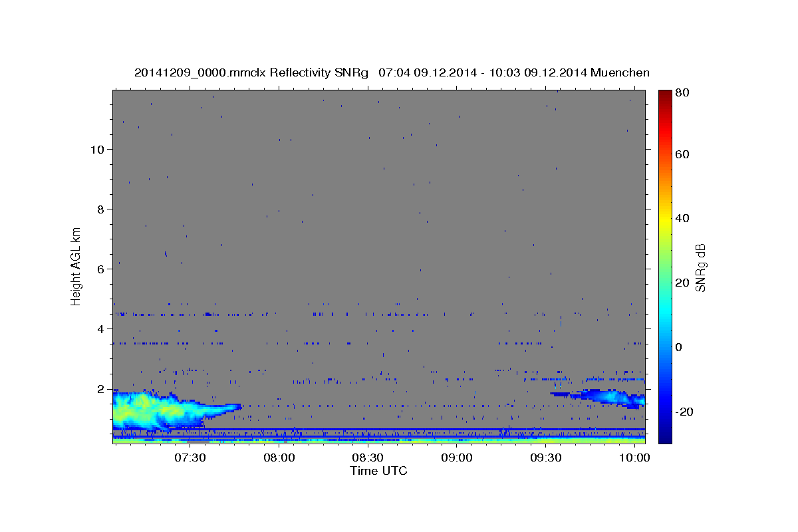Click the colorbar value 60
Screen dimensions: 798x532
point(682,154)
